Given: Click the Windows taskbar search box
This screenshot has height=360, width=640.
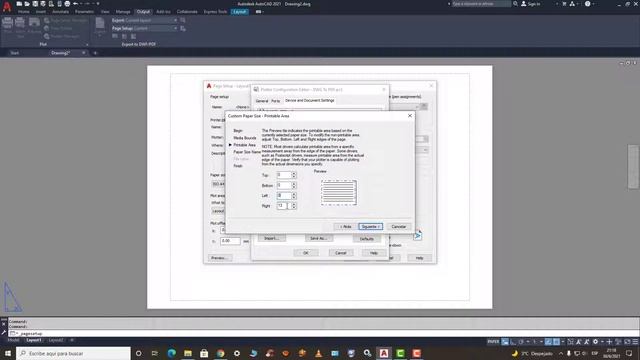Looking at the screenshot, I should pos(73,353).
